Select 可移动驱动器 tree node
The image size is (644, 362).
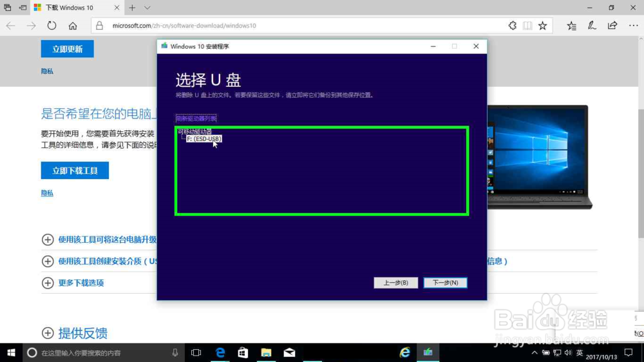click(x=194, y=131)
